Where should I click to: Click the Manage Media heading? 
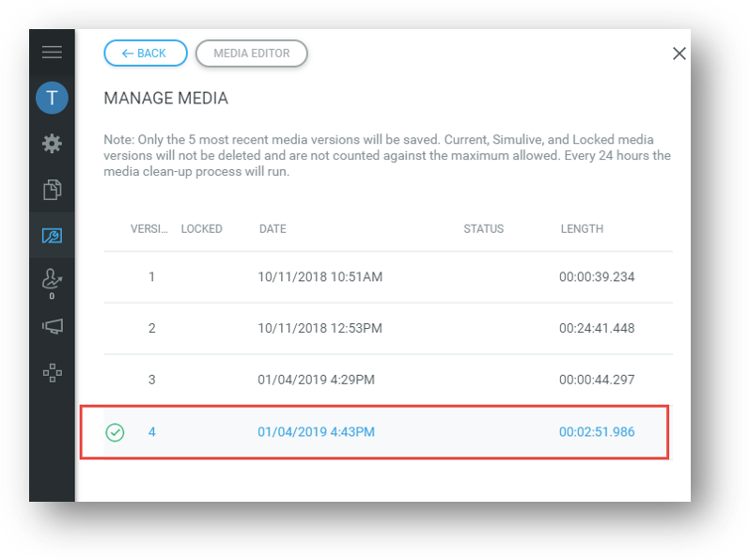coord(165,99)
